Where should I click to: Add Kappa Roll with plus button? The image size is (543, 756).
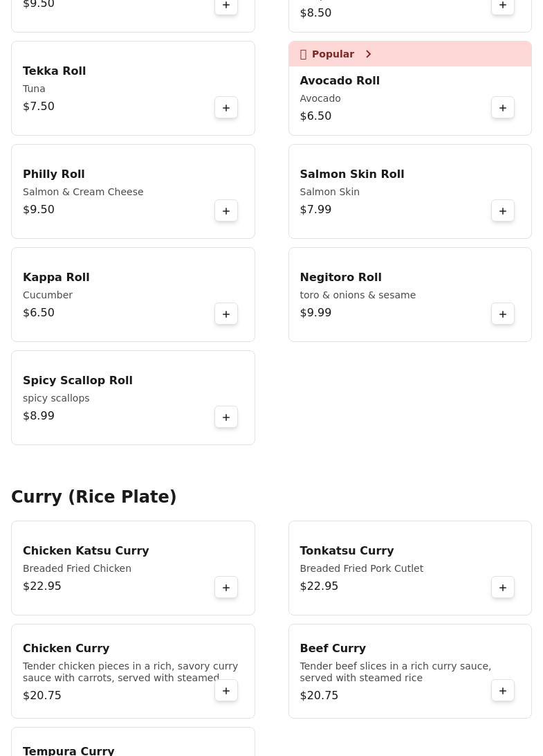tap(226, 314)
